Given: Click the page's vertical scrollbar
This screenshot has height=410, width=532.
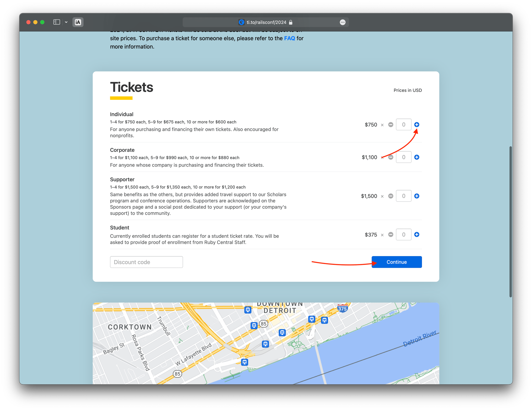Looking at the screenshot, I should (x=510, y=222).
